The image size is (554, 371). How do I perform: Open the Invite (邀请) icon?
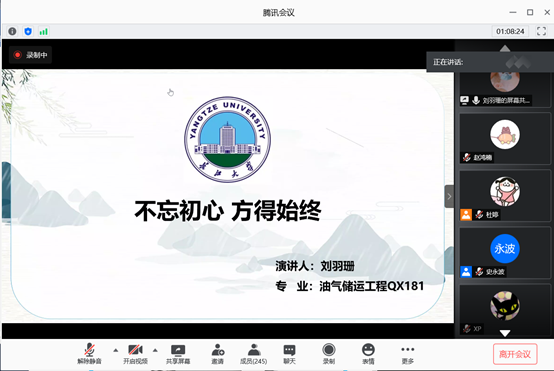[218, 354]
